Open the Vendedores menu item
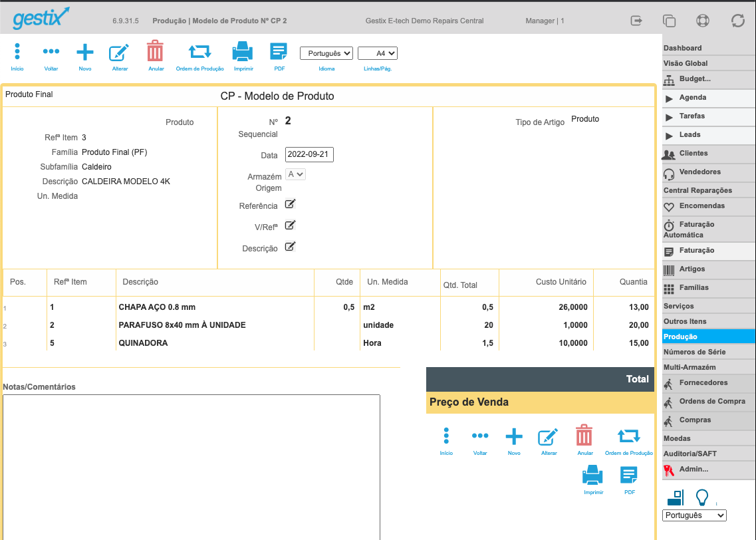This screenshot has height=540, width=756. [708, 172]
